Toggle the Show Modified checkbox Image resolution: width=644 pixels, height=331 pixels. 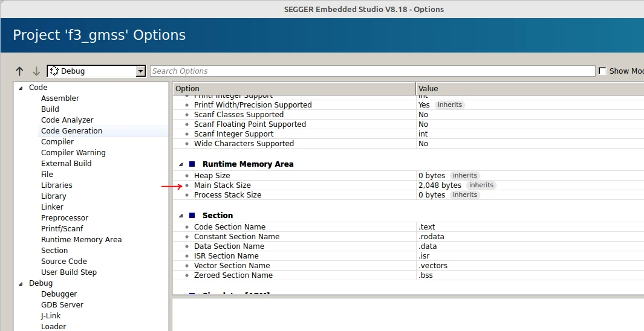pyautogui.click(x=602, y=71)
